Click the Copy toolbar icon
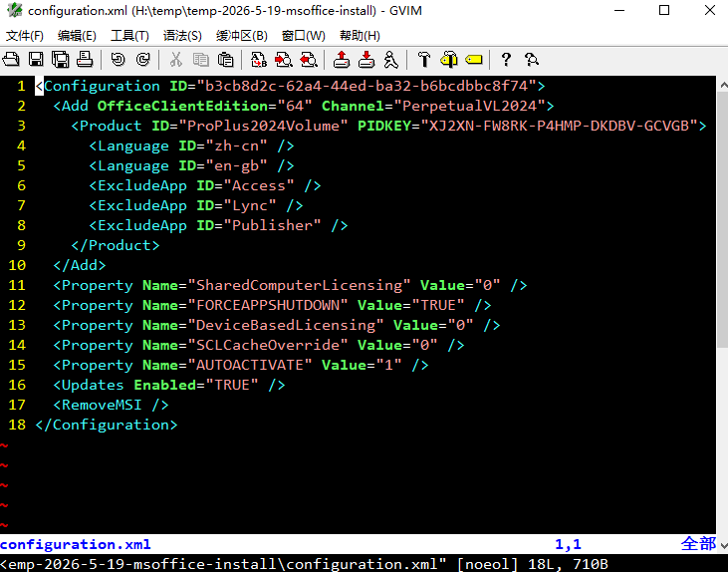 pyautogui.click(x=200, y=60)
